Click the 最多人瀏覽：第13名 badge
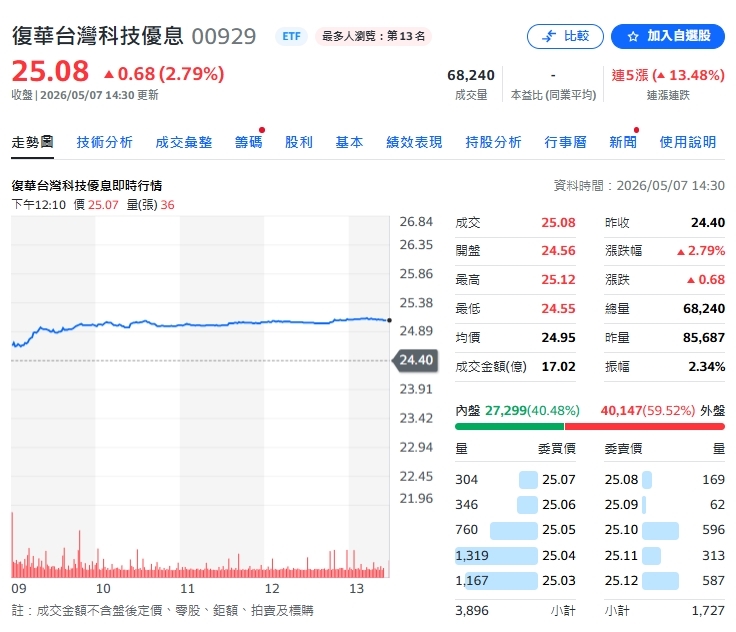Viewport: 736px width, 632px height. [373, 36]
